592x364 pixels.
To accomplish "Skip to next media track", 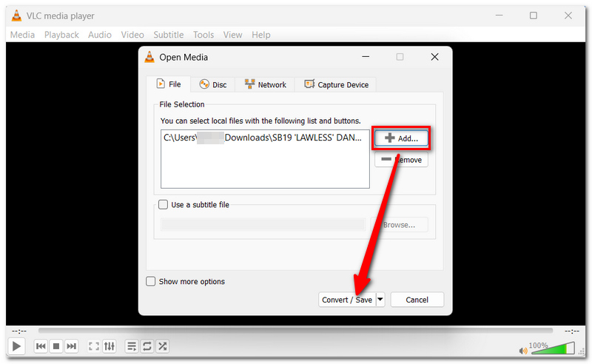I will (x=71, y=346).
